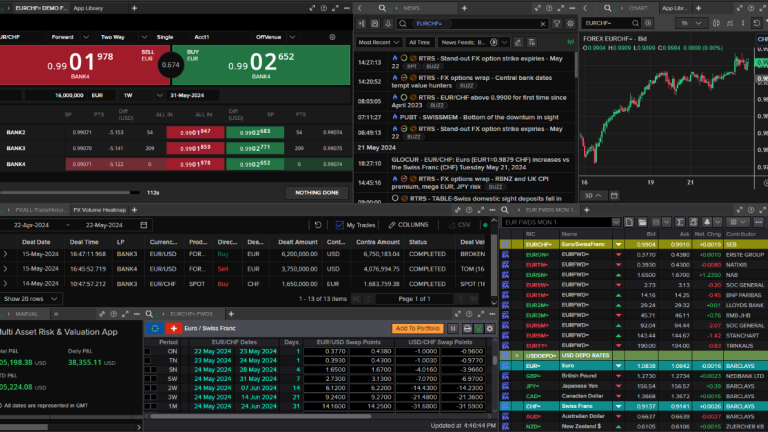The image size is (768, 432).
Task: Click the monitor overflow more-options icon
Action: point(758,222)
